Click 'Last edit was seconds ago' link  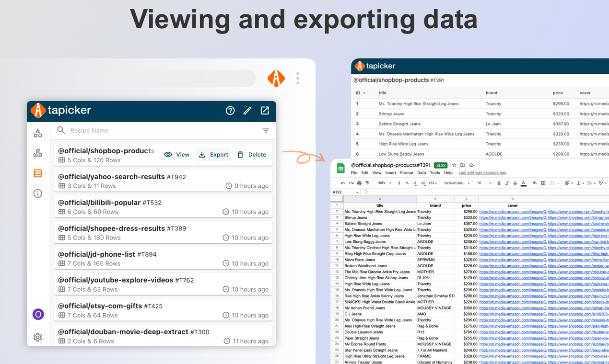tap(482, 173)
